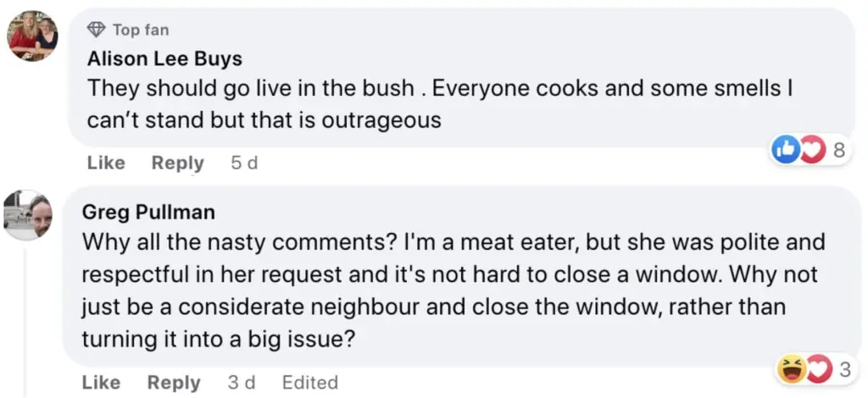Like Alison Lee Buys' comment
Image resolution: width=868 pixels, height=398 pixels.
(106, 163)
